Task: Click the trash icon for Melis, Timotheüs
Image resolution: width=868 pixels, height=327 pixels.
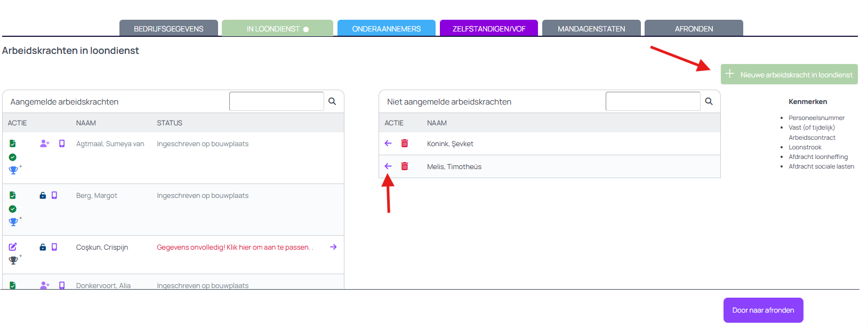Action: coord(405,166)
